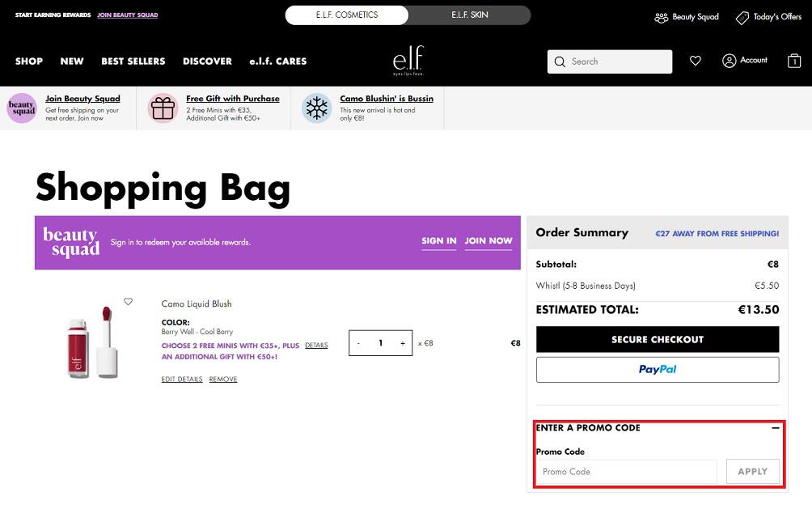Click SECURE CHECKOUT button

coord(658,339)
